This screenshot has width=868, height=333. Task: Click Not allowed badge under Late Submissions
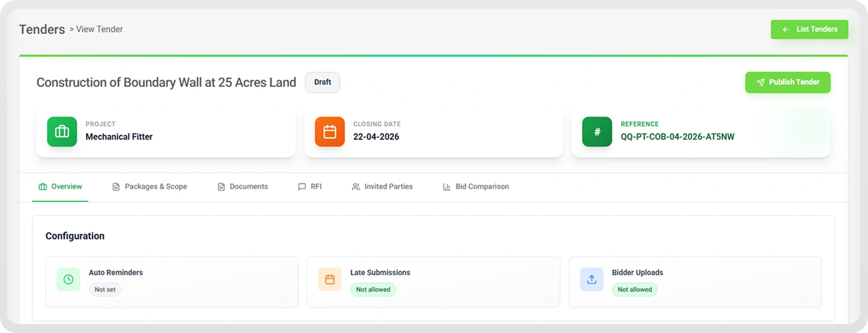[373, 289]
